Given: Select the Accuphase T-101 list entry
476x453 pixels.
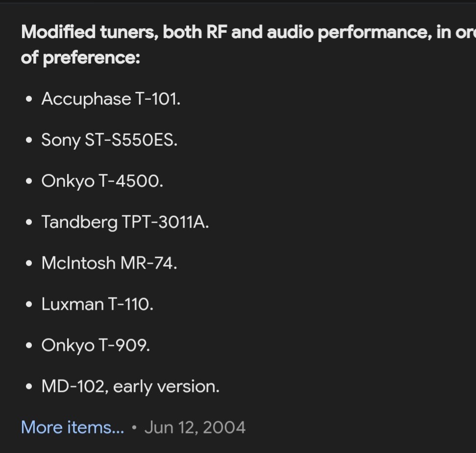Looking at the screenshot, I should 111,99.
